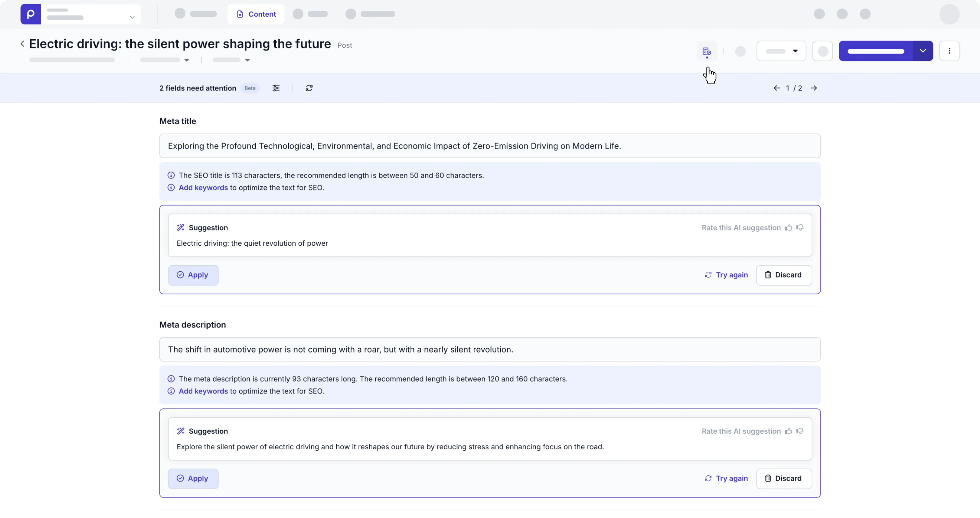Advance to field 2 using the right arrow
Viewport: 980px width, 518px height.
[x=814, y=88]
